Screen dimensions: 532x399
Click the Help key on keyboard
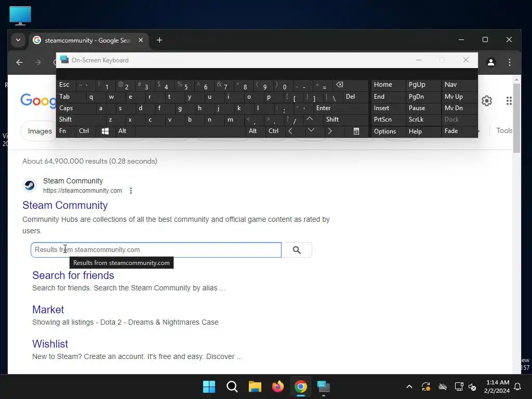click(423, 131)
